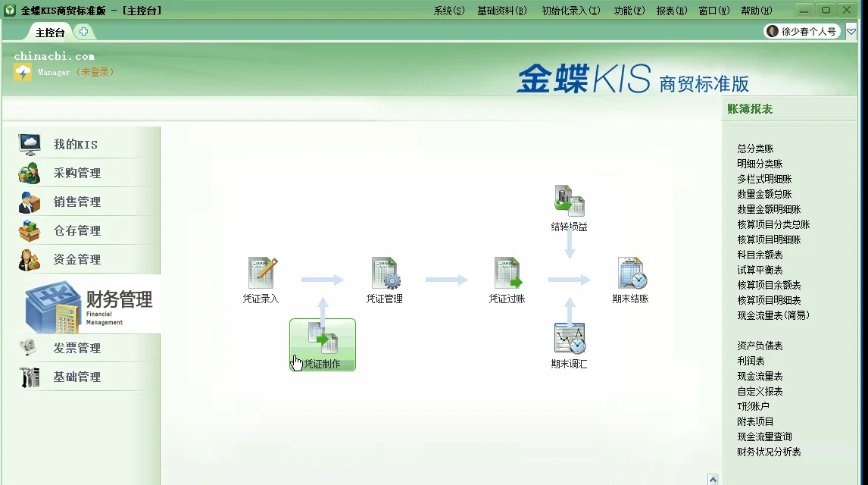Screen dimensions: 868x485
Task: Open the 系统(S) menu
Action: [449, 11]
